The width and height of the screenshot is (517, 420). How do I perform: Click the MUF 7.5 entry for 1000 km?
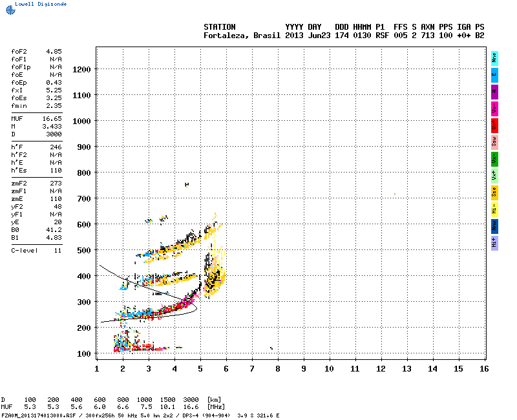pos(147,407)
